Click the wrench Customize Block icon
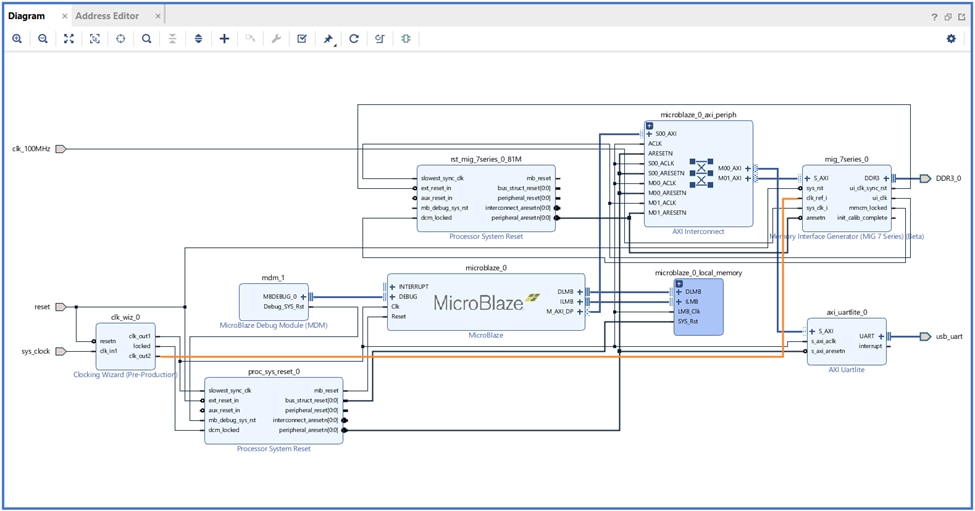 [x=276, y=39]
